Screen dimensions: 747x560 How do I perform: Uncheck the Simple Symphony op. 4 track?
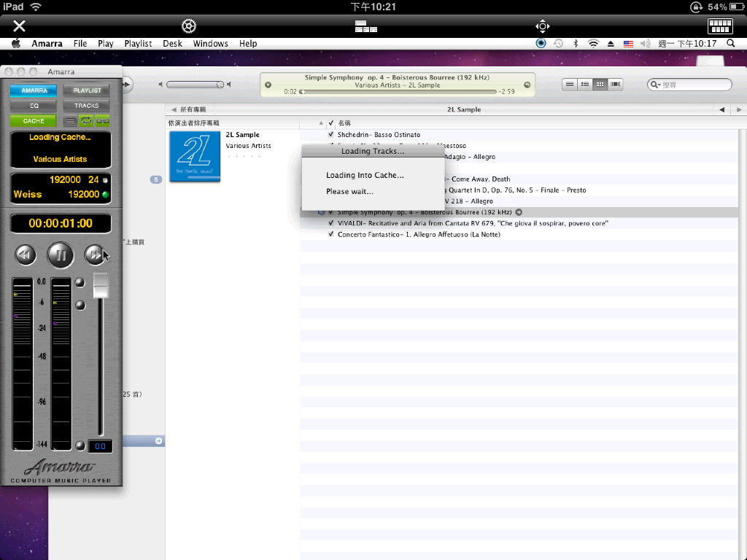[331, 212]
